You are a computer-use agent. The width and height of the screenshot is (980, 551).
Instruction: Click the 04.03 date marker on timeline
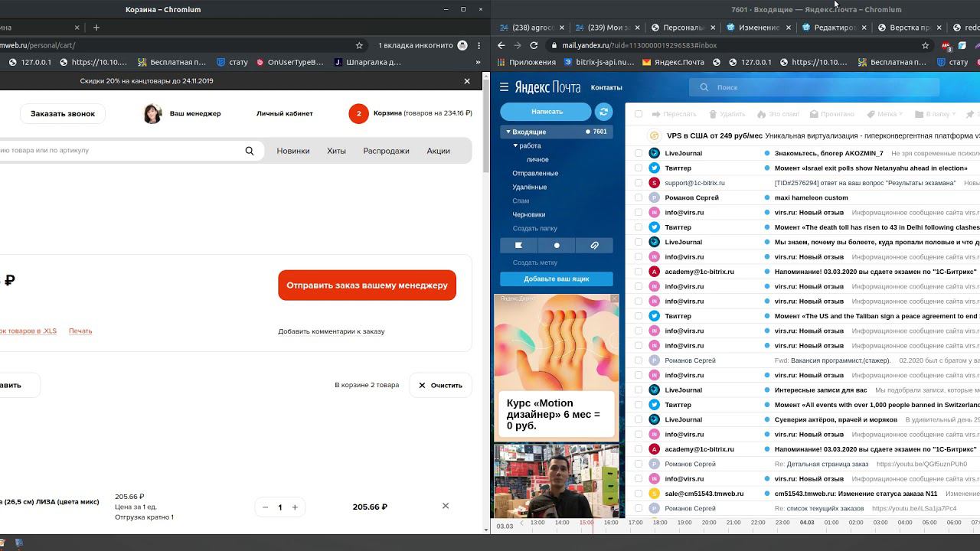pos(807,523)
